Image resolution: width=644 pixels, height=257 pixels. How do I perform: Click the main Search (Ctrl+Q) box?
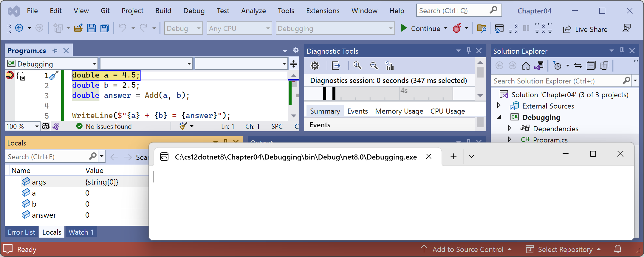(x=459, y=10)
